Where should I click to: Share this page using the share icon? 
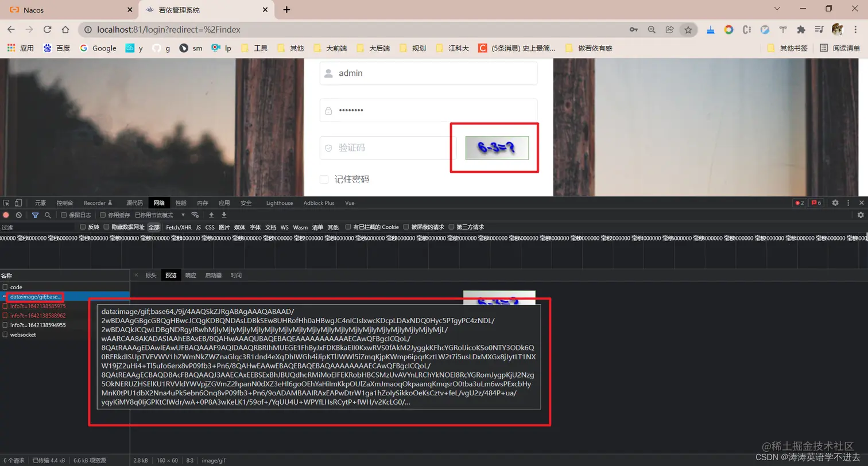pyautogui.click(x=669, y=29)
